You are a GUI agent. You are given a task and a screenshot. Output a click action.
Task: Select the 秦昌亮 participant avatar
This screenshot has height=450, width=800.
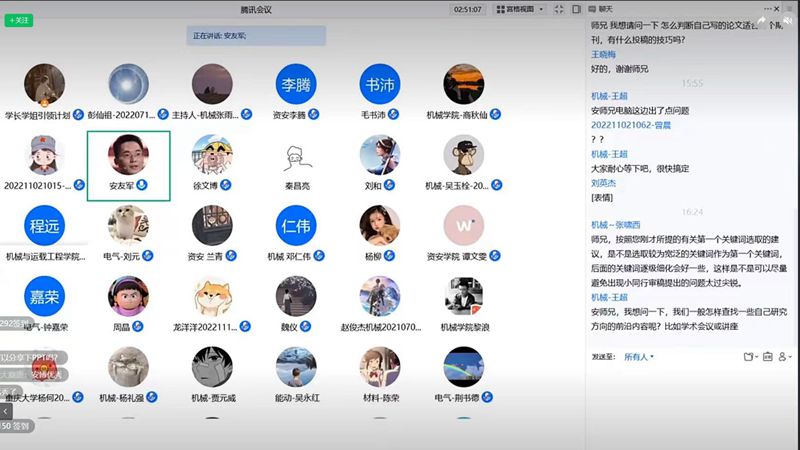click(x=297, y=158)
